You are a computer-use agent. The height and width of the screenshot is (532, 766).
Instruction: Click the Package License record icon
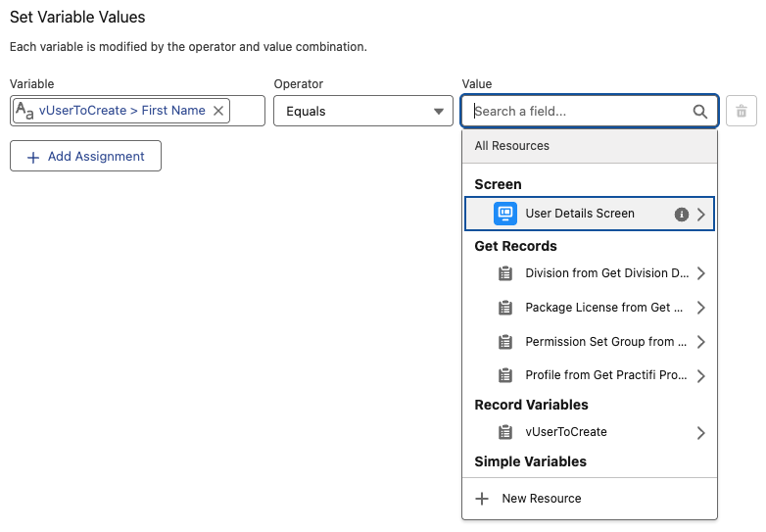pyautogui.click(x=505, y=308)
